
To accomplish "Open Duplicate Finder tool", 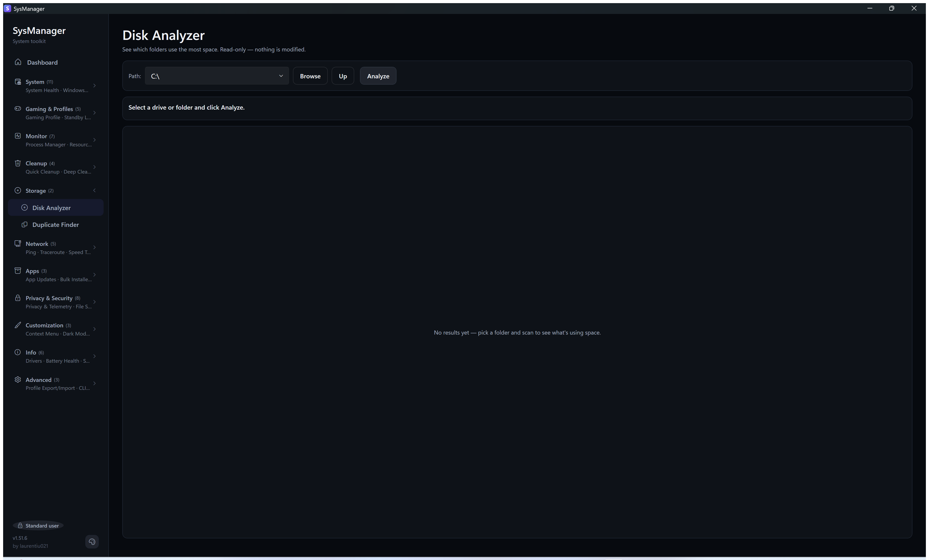I will click(56, 224).
